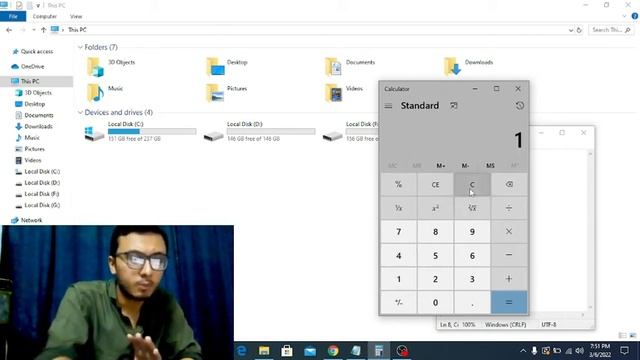The height and width of the screenshot is (360, 640).
Task: Open Google Chrome from taskbar
Action: pos(333,351)
